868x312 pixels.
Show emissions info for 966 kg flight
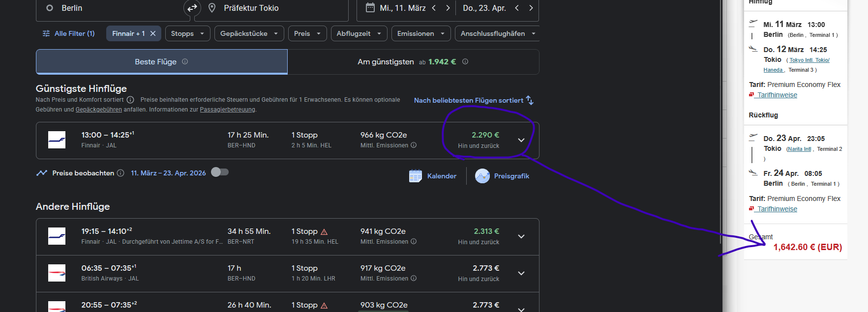point(414,145)
